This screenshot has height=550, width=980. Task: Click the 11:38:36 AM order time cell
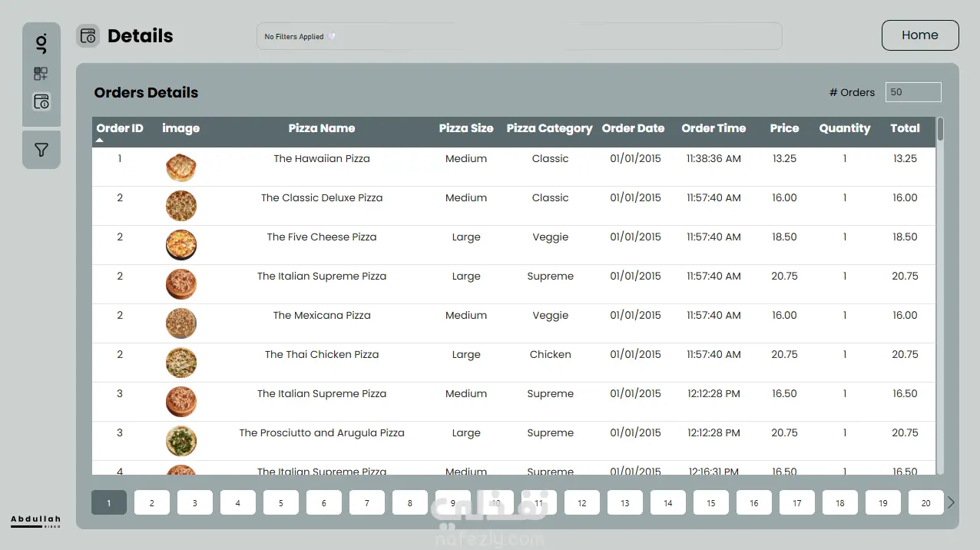(x=714, y=159)
